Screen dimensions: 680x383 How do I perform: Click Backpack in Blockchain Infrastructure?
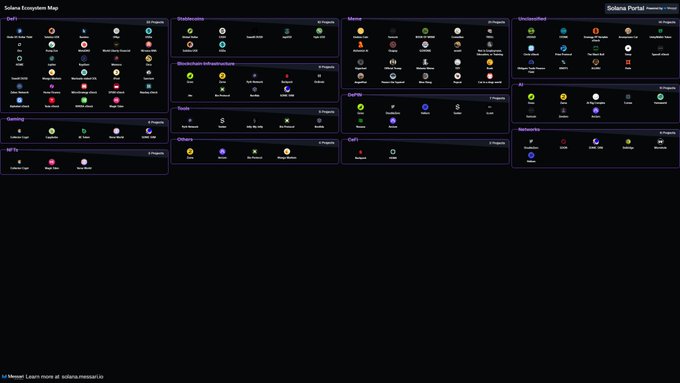(287, 76)
